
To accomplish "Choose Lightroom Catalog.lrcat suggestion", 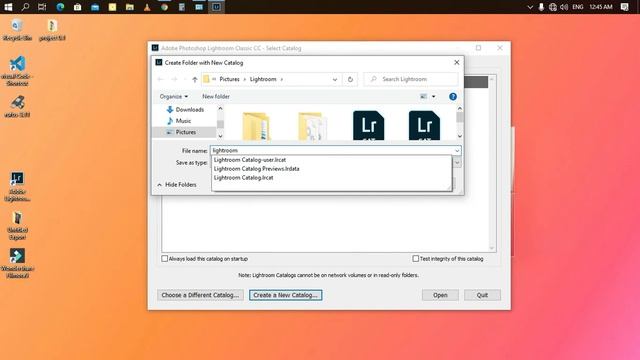I will click(x=243, y=178).
